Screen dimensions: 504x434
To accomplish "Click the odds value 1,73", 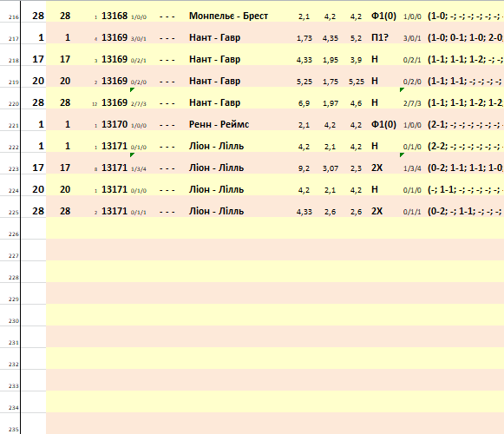I will coord(304,38).
